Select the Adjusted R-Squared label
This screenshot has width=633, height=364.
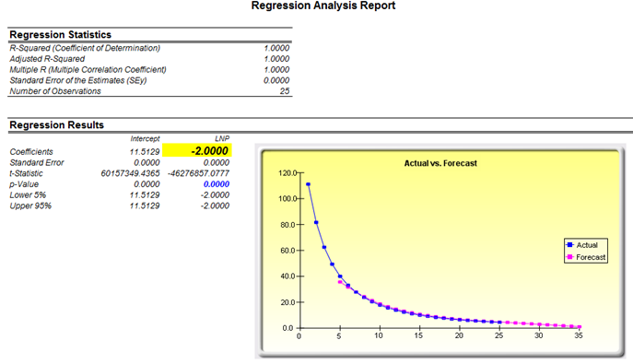(47, 59)
